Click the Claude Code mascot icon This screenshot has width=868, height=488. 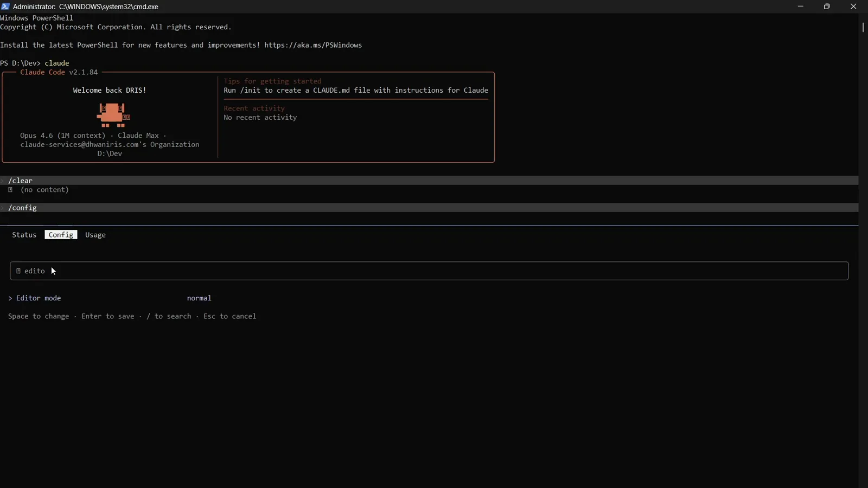(113, 115)
